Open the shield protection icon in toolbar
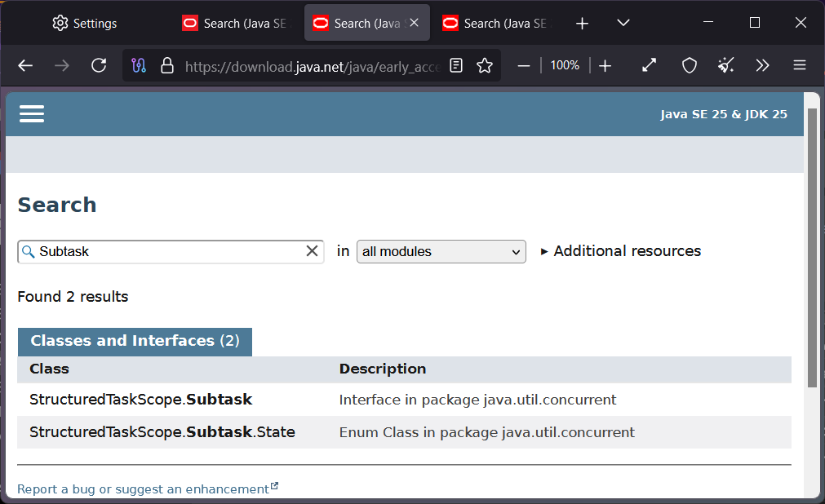This screenshot has height=504, width=825. [x=690, y=66]
